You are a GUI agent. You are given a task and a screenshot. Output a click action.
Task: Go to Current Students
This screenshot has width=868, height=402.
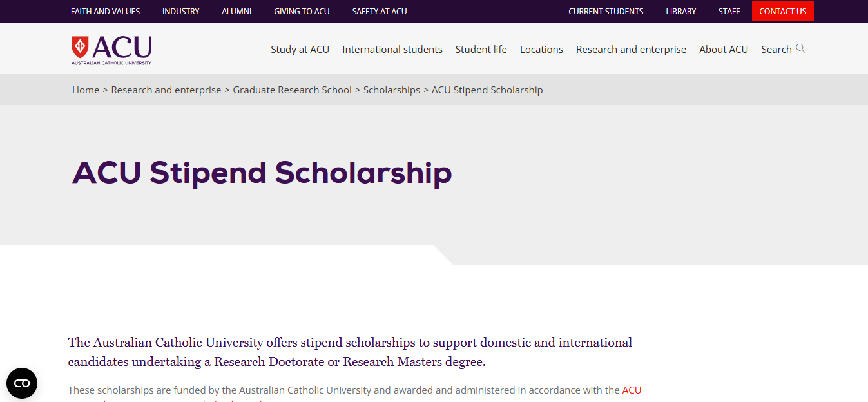coord(606,11)
